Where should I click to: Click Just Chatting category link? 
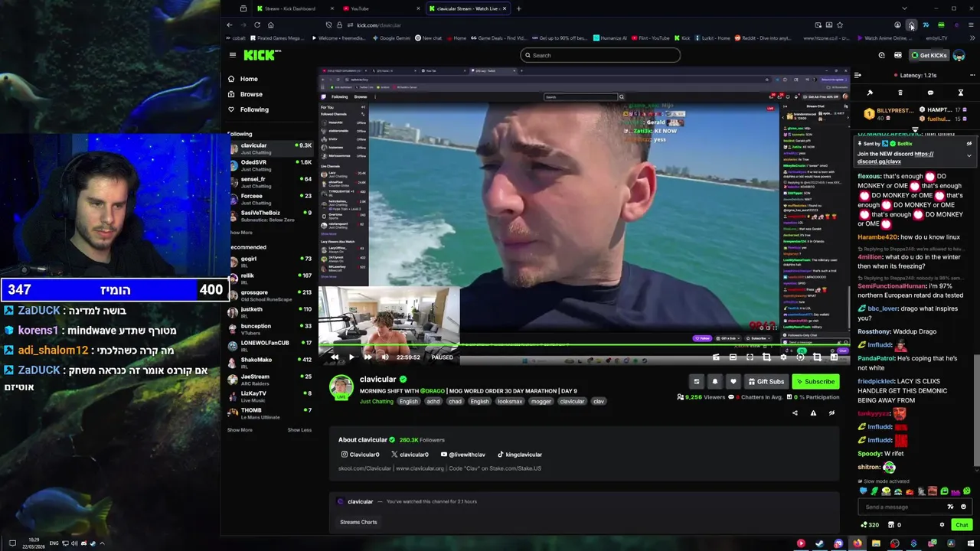[x=376, y=401]
